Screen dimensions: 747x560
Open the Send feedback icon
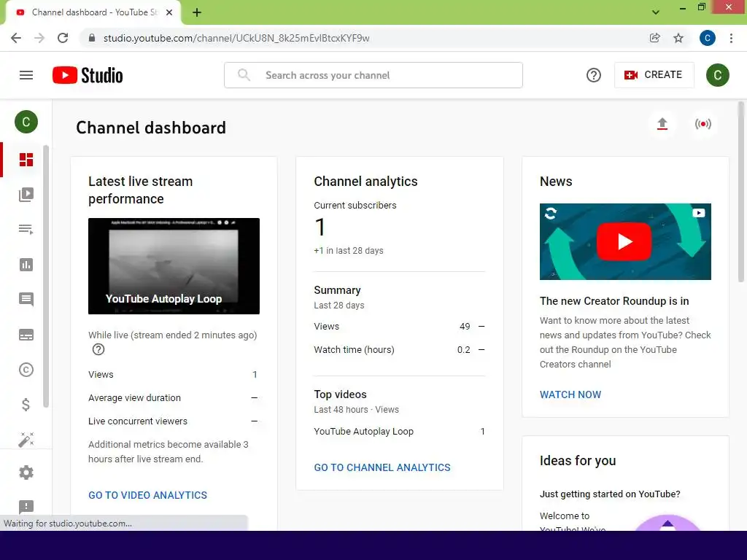[26, 507]
